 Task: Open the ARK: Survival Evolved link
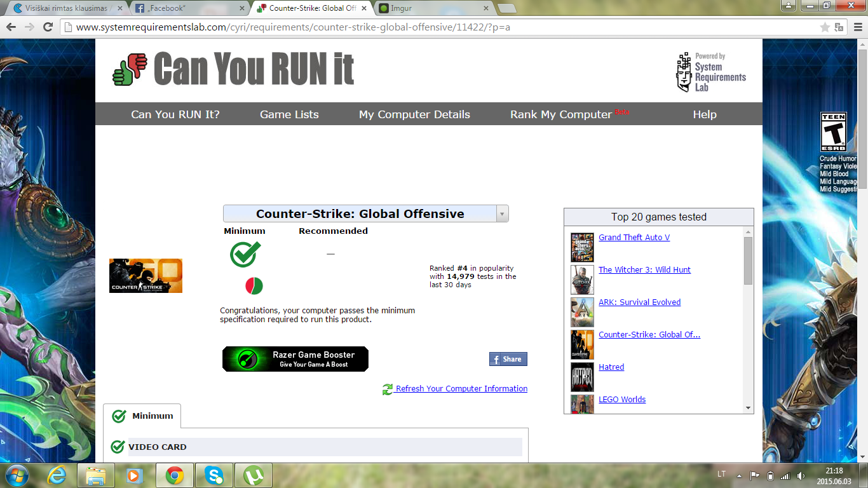(x=639, y=302)
